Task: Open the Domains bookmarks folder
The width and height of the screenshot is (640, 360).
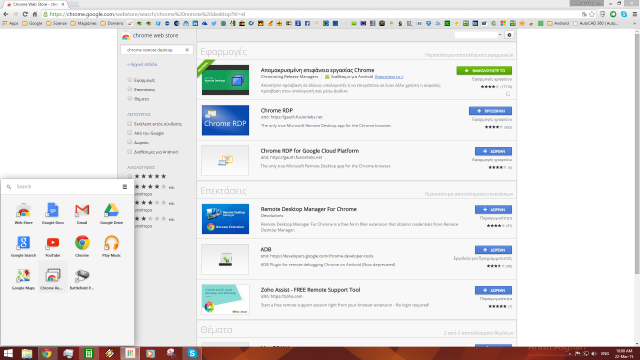Action: [112, 23]
